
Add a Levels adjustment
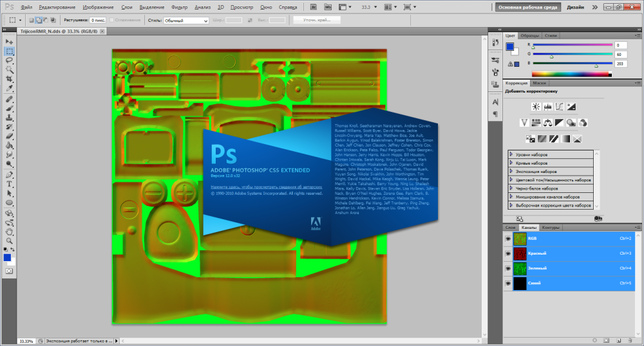click(x=547, y=107)
